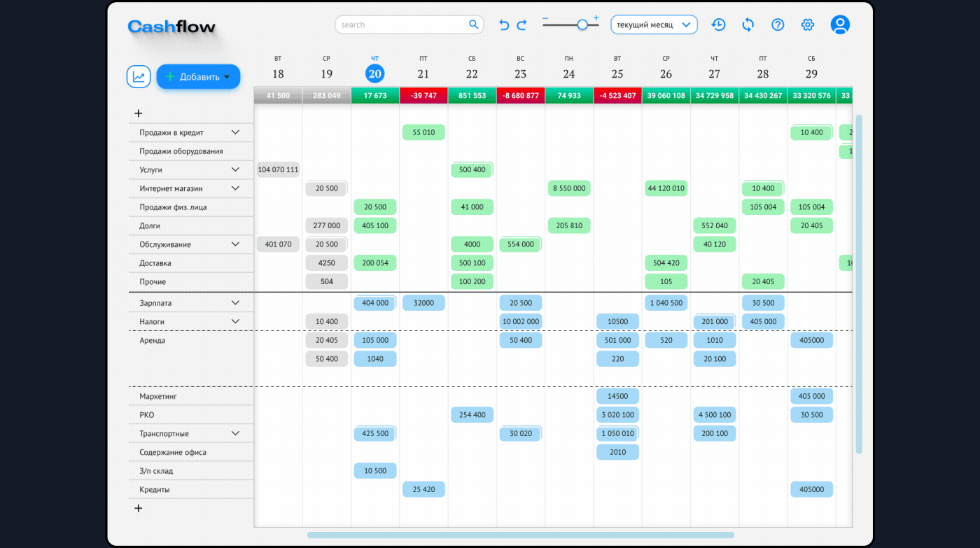Expand the Зарплата category chevron
Viewport: 980px width, 548px height.
point(235,303)
